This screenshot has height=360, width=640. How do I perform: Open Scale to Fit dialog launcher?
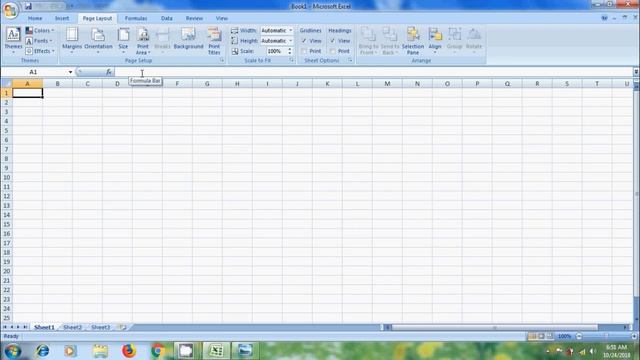pyautogui.click(x=291, y=60)
